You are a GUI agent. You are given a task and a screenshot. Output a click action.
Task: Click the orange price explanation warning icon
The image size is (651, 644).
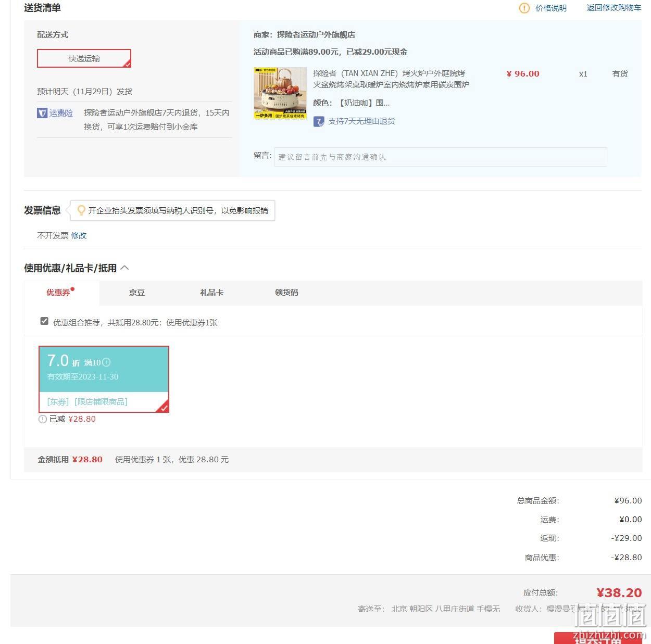tap(524, 8)
